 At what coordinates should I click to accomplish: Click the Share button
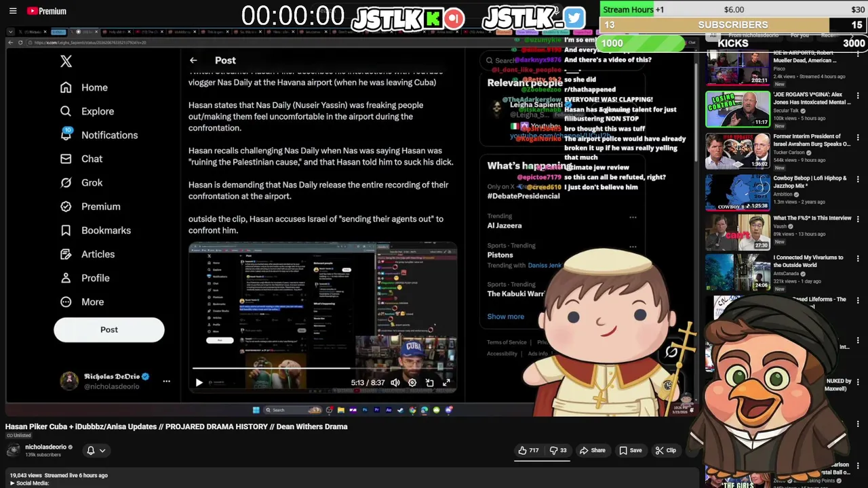tap(592, 451)
